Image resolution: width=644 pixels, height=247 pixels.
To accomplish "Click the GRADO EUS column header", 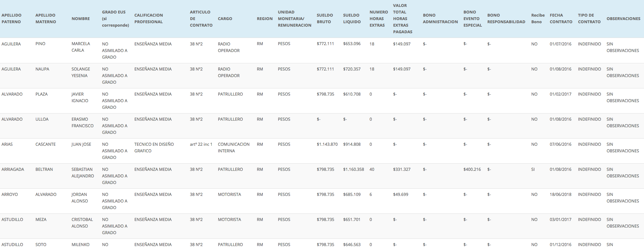I will coord(116,18).
